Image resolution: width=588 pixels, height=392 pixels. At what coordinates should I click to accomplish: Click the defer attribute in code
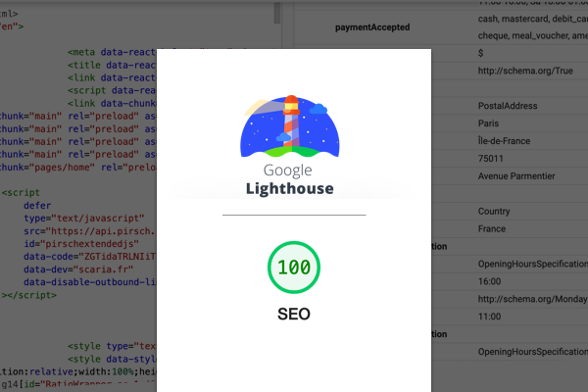point(37,206)
